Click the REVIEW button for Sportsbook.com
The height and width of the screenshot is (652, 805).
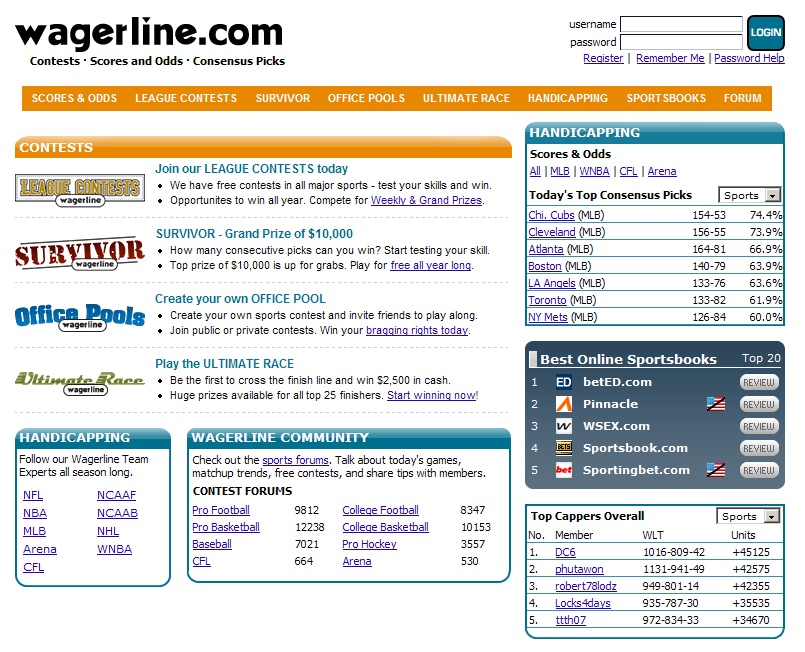(759, 449)
